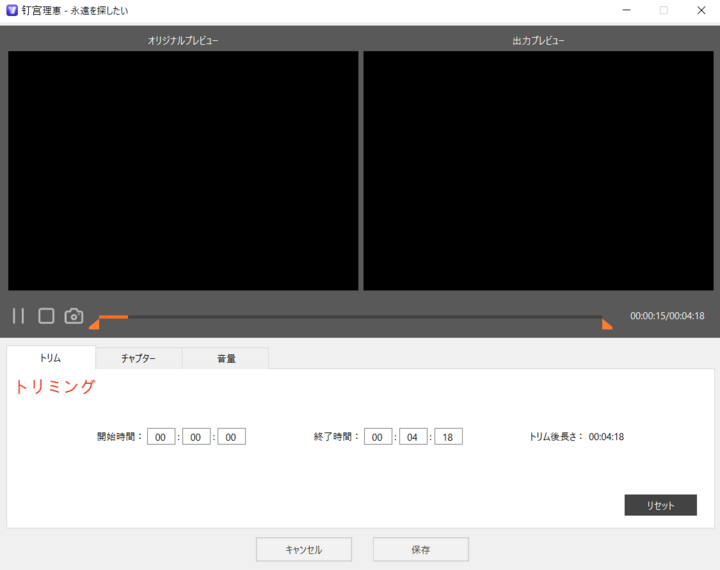Seek along the playback progress bar
This screenshot has width=720, height=570.
tap(350, 317)
